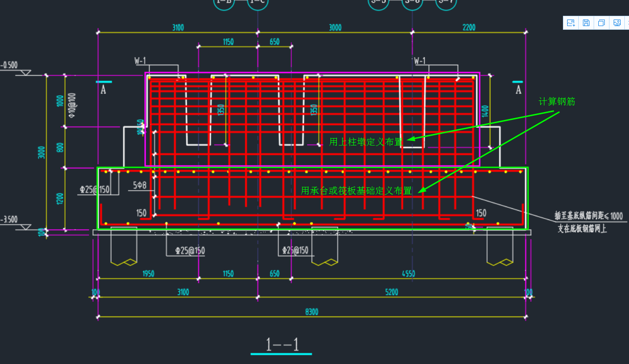Select the dimension text "5200"

point(392,292)
